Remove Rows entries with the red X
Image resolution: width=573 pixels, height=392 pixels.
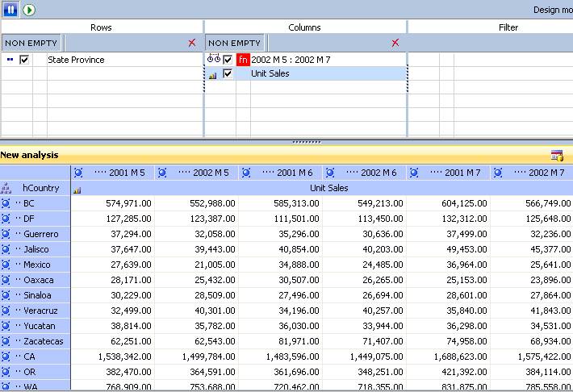click(x=191, y=43)
